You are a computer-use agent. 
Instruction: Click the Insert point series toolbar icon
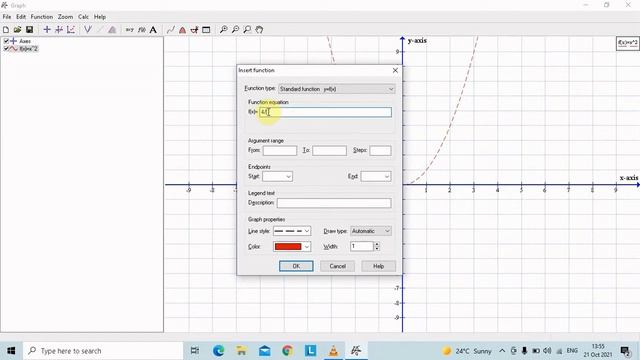(x=71, y=30)
